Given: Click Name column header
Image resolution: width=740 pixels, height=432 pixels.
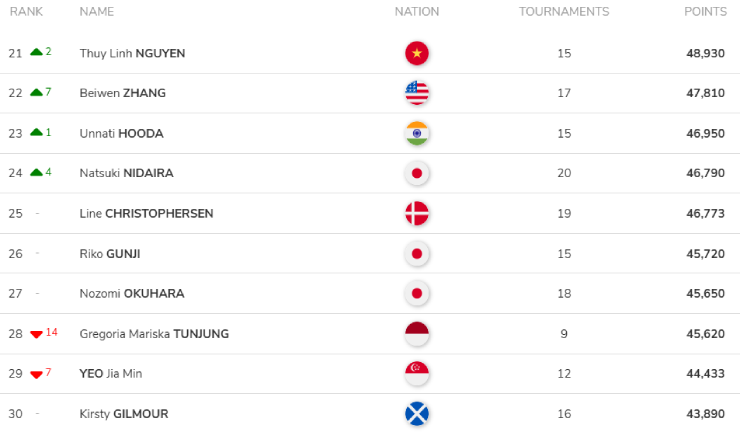Looking at the screenshot, I should coord(97,12).
